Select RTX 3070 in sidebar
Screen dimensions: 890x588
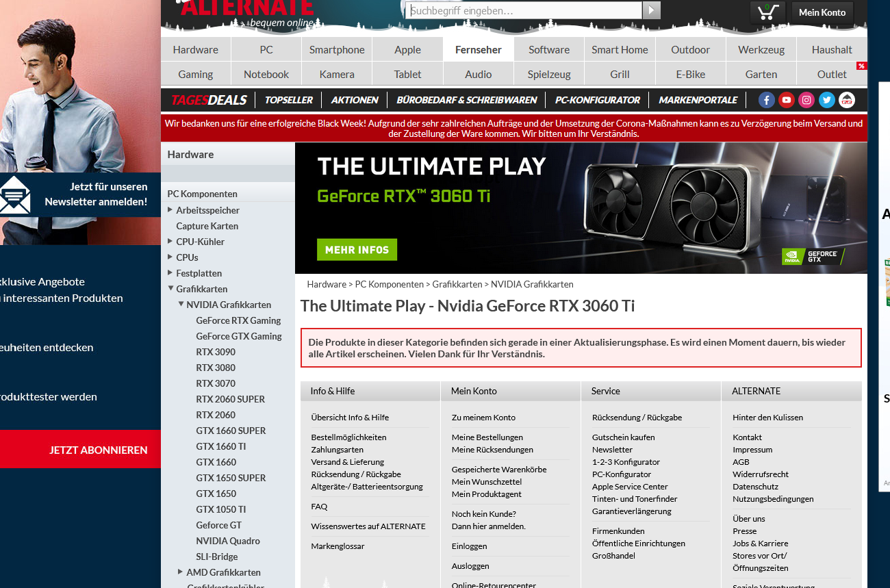click(216, 383)
